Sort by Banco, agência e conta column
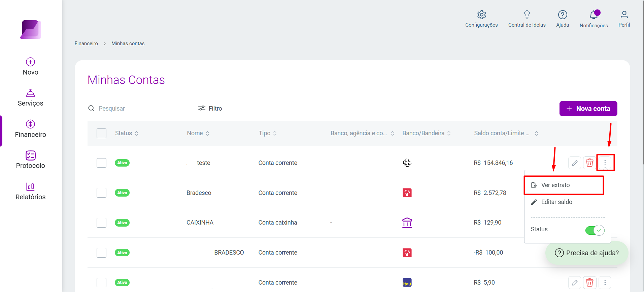This screenshot has width=644, height=292. coord(393,133)
